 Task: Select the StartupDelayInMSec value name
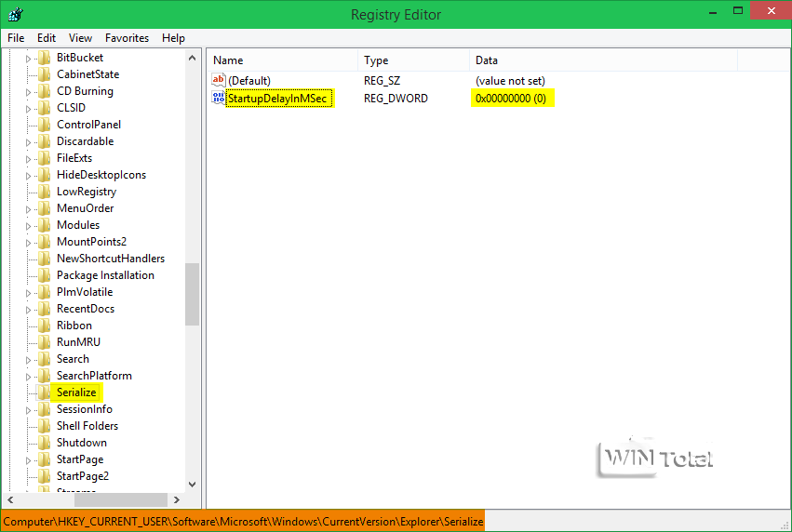point(277,98)
